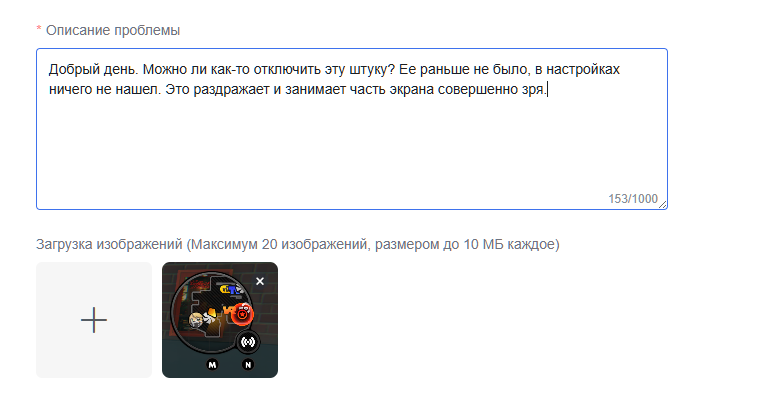This screenshot has width=767, height=416.
Task: Place cursor after 'зря.' in the text
Action: (547, 90)
